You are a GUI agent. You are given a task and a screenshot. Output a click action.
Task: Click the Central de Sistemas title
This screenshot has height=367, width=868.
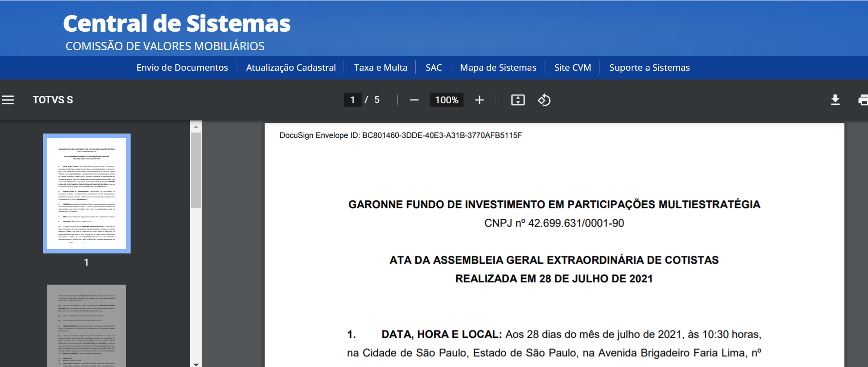coord(176,23)
